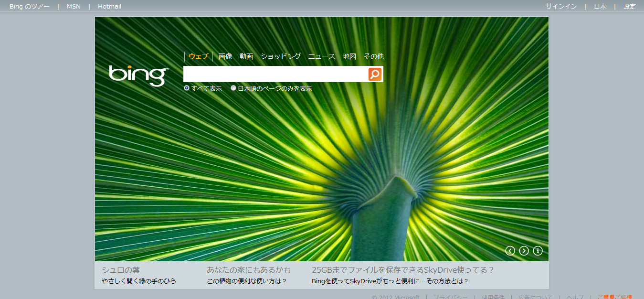Open the Hotmail link
This screenshot has height=299, width=644.
(x=109, y=7)
